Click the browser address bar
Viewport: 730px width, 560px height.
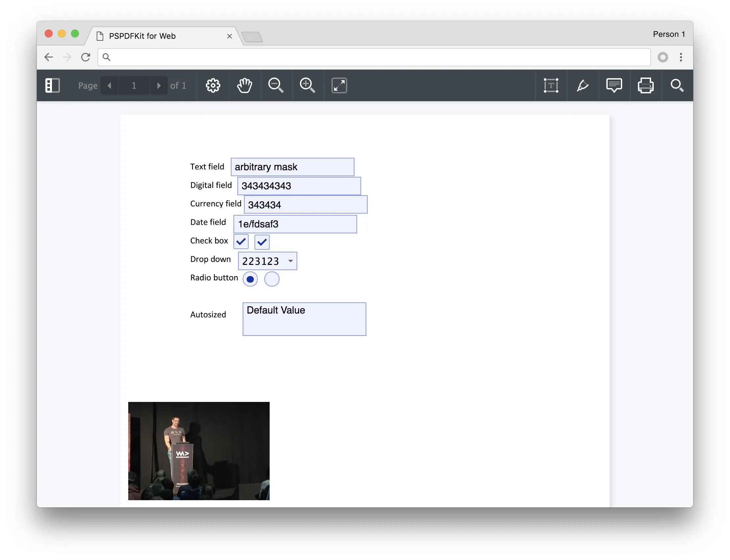pyautogui.click(x=374, y=57)
